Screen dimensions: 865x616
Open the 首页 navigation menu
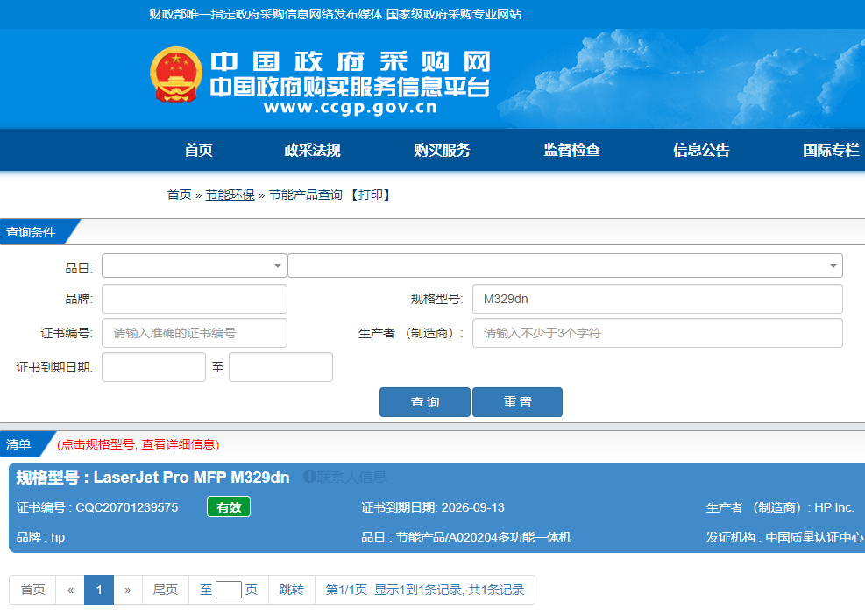click(x=198, y=150)
